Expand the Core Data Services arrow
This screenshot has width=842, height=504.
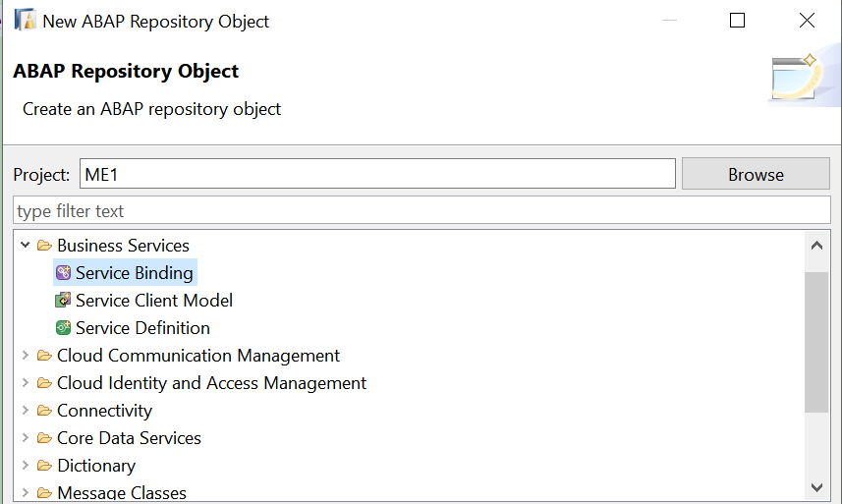coord(25,437)
